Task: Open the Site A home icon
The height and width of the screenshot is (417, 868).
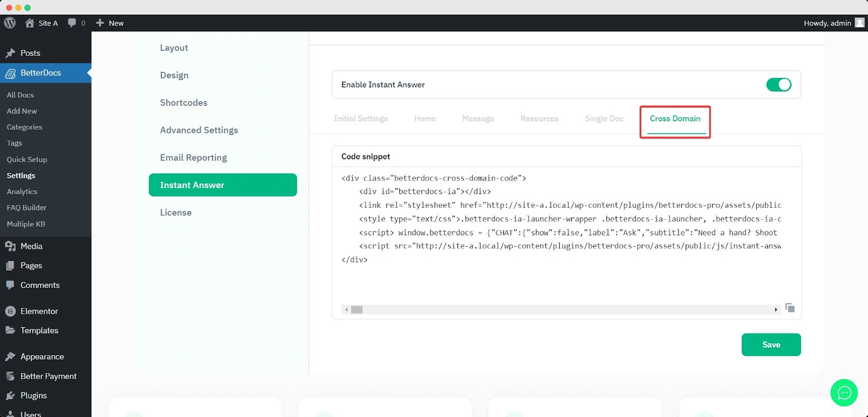Action: click(x=30, y=23)
